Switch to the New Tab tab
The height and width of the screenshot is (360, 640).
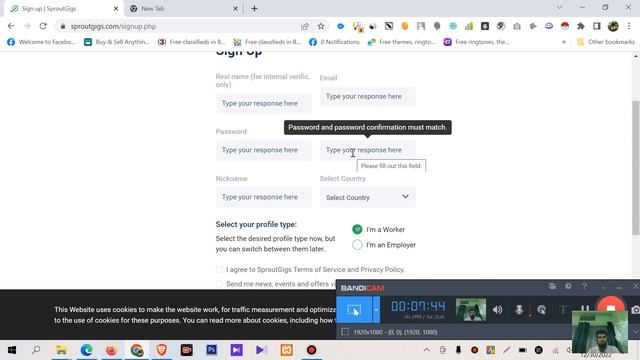(x=184, y=8)
